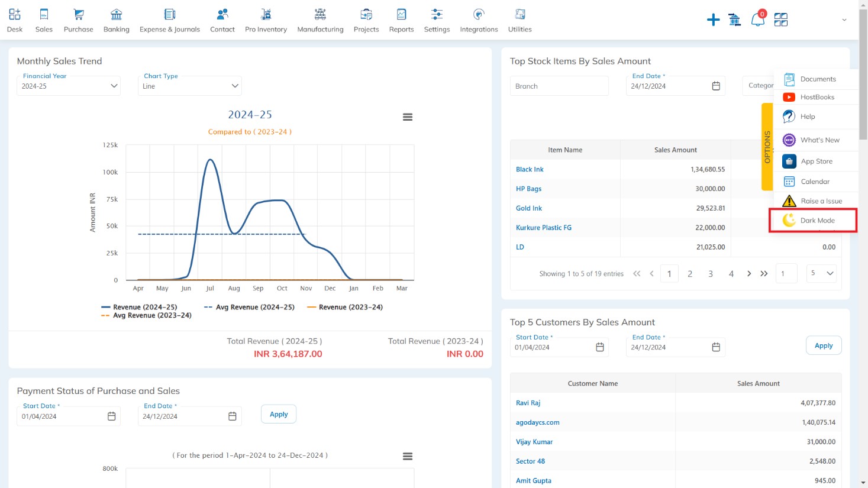Viewport: 868px width, 488px height.
Task: Open App Store entry
Action: click(816, 161)
